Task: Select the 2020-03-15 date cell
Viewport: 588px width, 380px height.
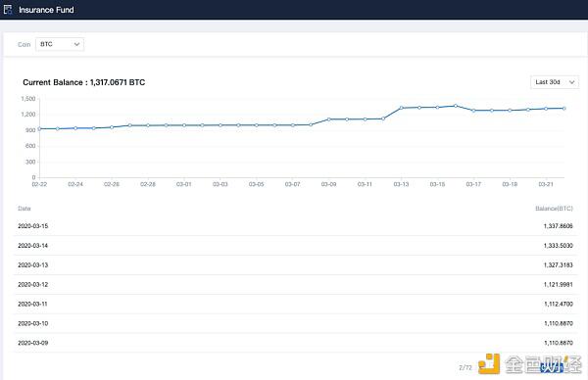Action: pyautogui.click(x=33, y=226)
